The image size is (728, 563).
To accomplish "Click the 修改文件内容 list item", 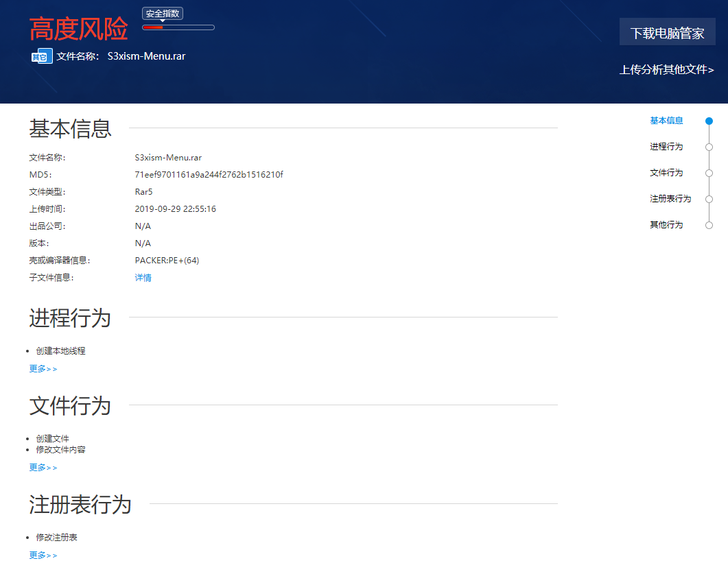I will (x=61, y=450).
